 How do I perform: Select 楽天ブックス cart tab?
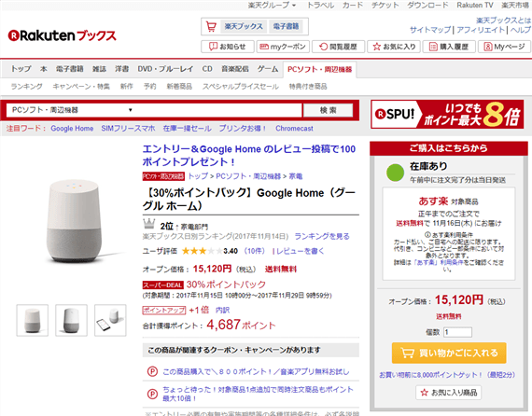(x=244, y=26)
